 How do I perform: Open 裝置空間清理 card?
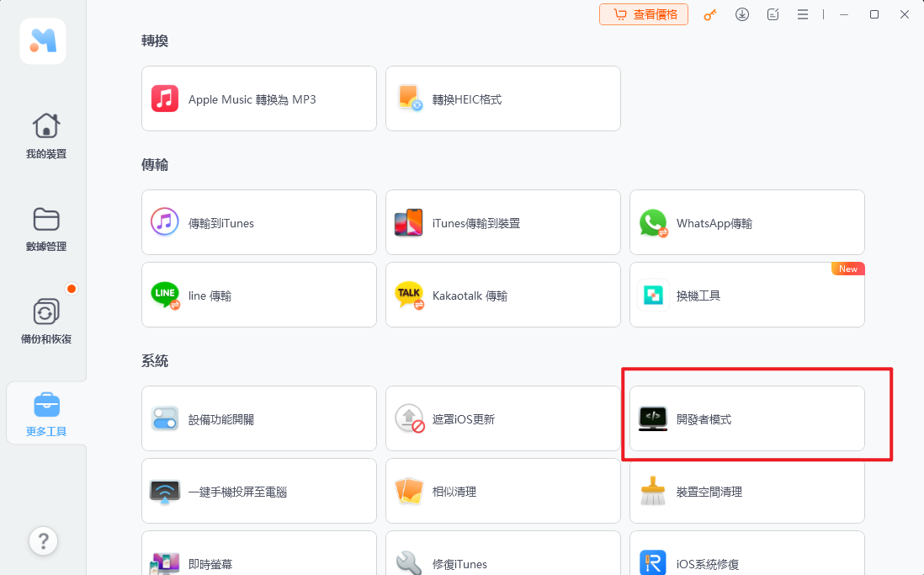pos(747,492)
